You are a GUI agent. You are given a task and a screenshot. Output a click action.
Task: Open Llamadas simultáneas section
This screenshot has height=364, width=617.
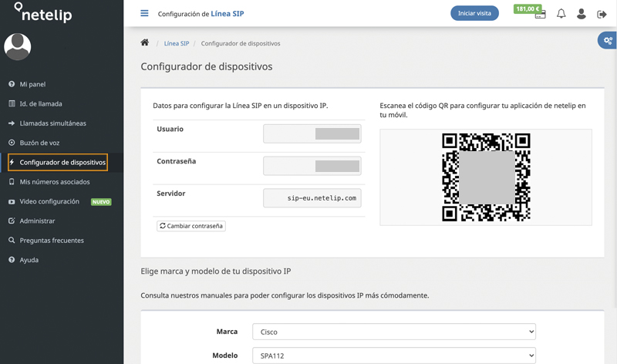[x=52, y=123]
